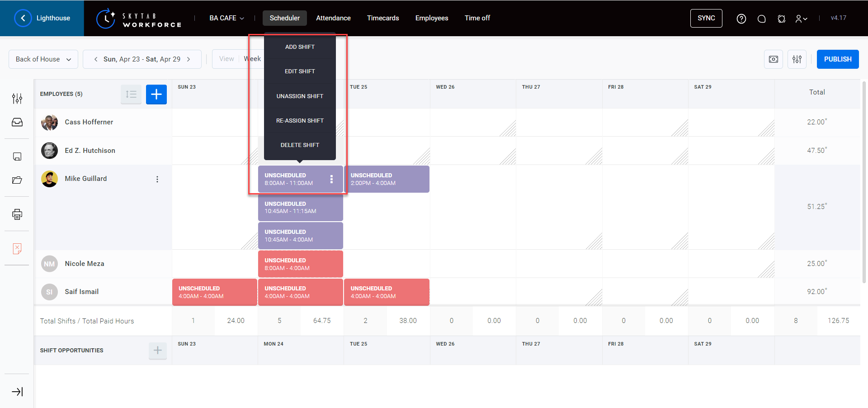868x408 pixels.
Task: Click the blue plus to add an employee
Action: (x=156, y=94)
